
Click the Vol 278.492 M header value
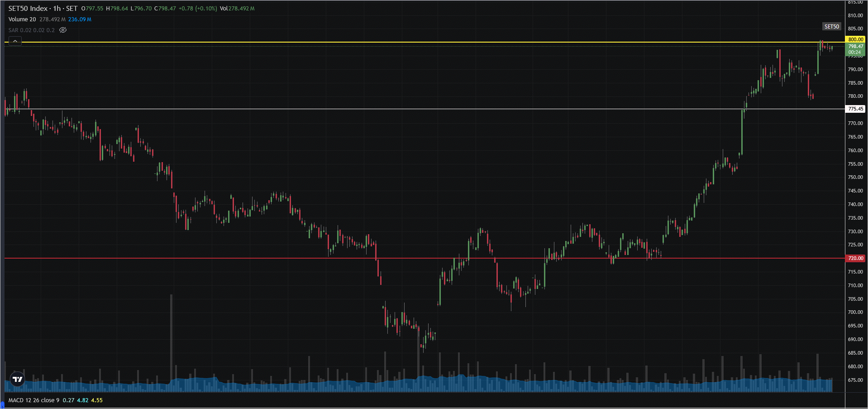coord(237,9)
